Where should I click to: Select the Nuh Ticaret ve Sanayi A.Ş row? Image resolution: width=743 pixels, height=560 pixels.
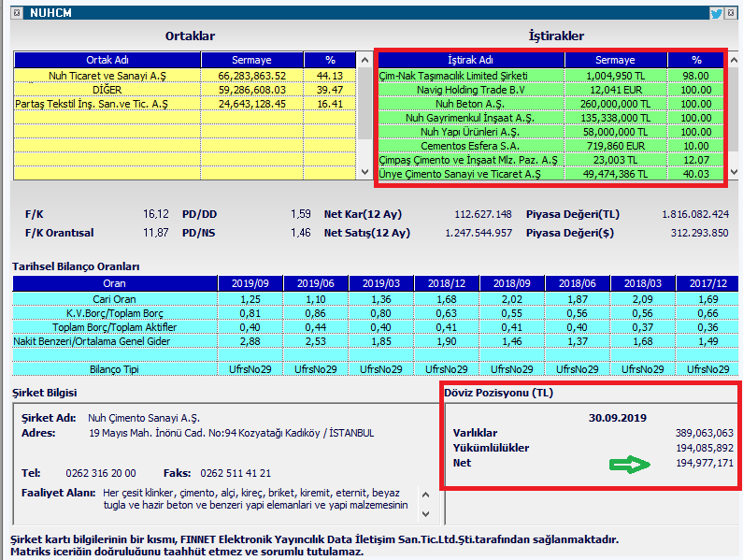pyautogui.click(x=185, y=76)
